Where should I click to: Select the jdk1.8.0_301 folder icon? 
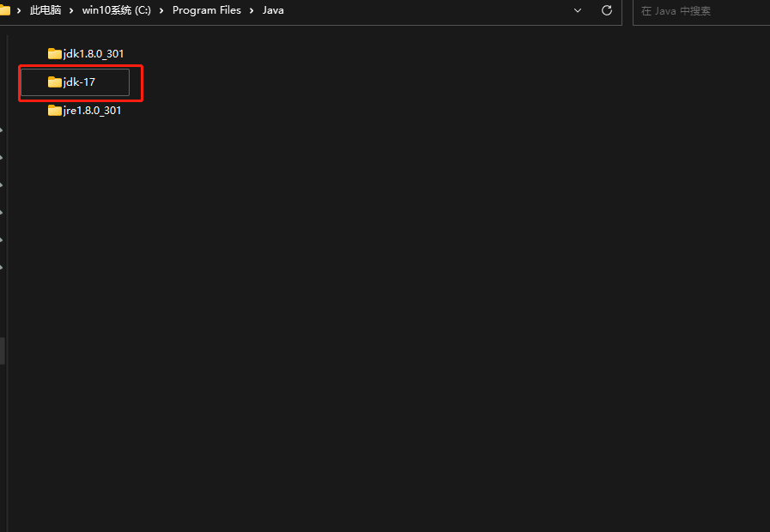pyautogui.click(x=56, y=52)
